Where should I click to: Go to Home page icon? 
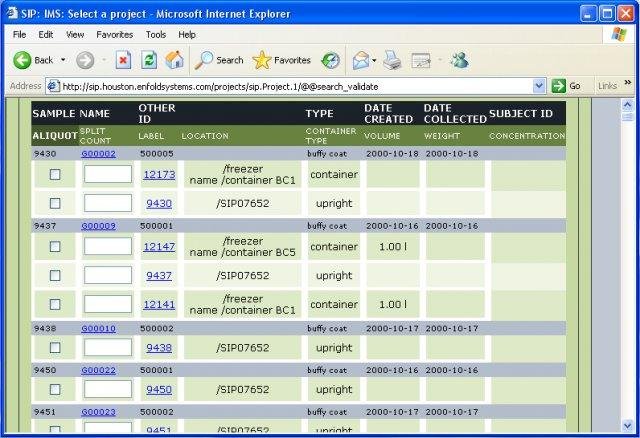(174, 60)
